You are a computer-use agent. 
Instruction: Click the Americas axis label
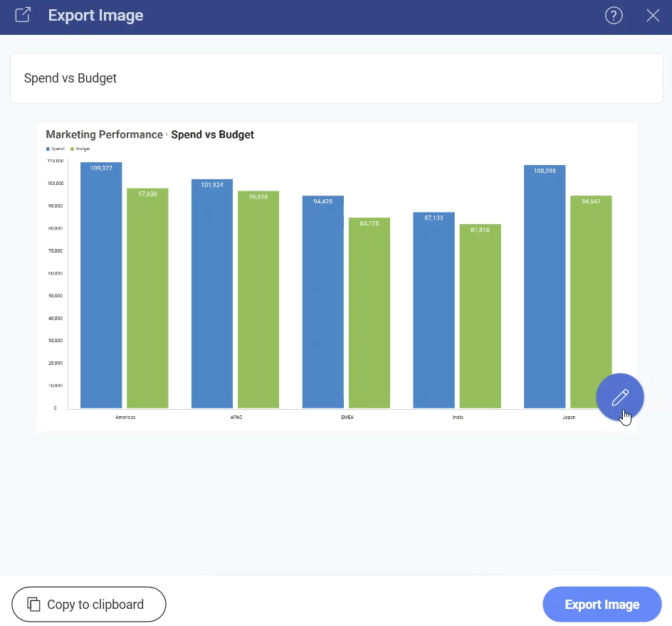tap(125, 417)
